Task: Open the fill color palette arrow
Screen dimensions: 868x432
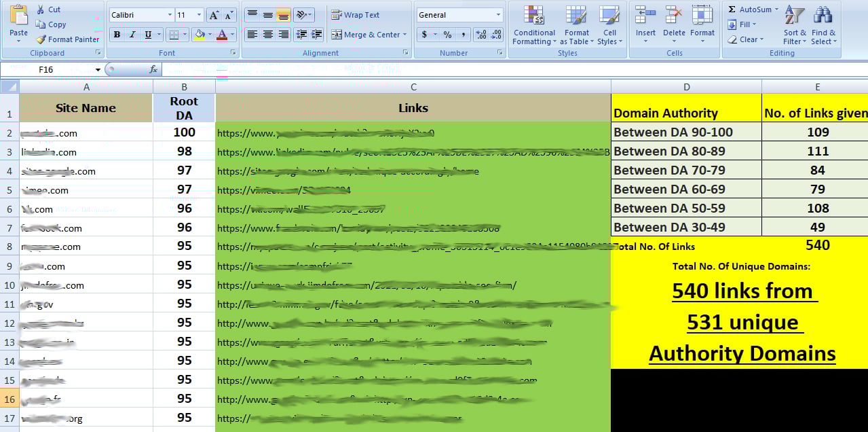Action: point(211,35)
